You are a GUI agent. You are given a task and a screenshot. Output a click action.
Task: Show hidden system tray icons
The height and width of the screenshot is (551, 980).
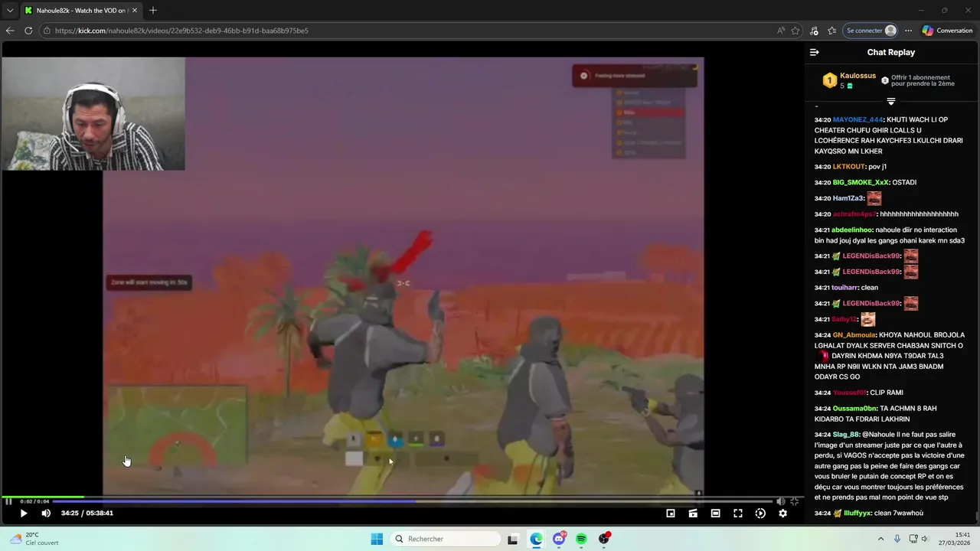tap(880, 539)
